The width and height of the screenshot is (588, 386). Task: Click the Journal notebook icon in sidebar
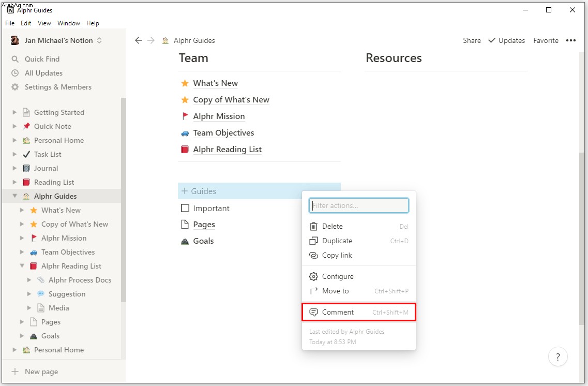26,168
